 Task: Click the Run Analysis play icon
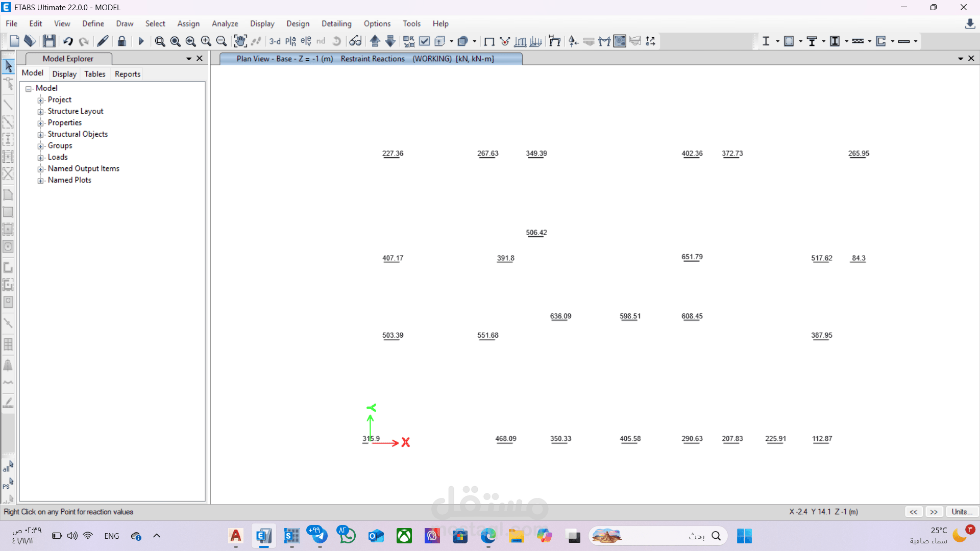click(x=141, y=41)
